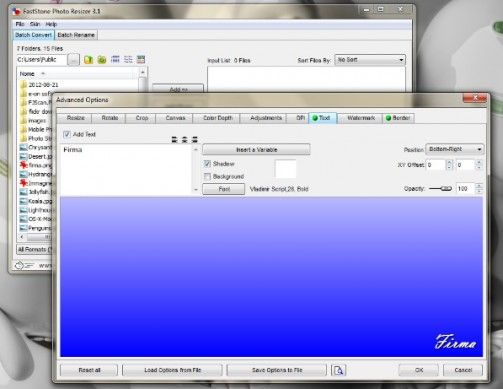Image resolution: width=503 pixels, height=389 pixels.
Task: Select the Text tab
Action: click(323, 118)
